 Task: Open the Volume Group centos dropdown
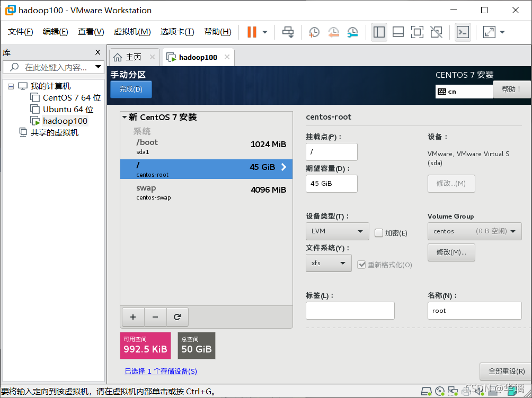[474, 231]
